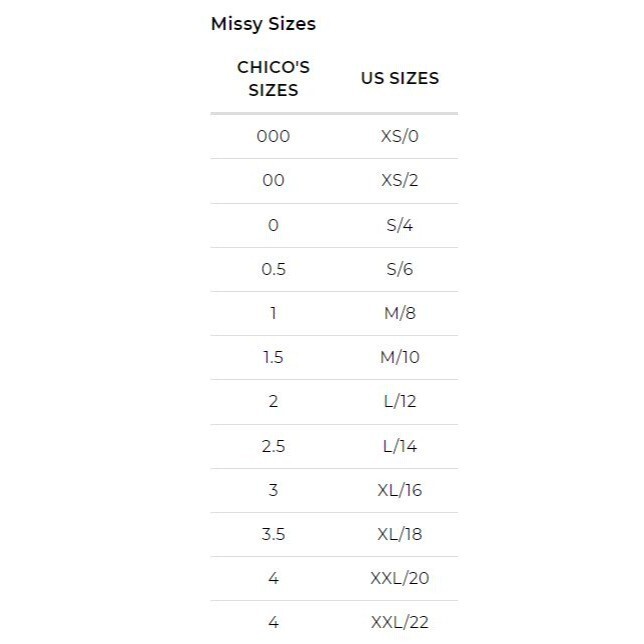
Task: Select the 3.5 Chico's size cell
Action: pyautogui.click(x=274, y=534)
